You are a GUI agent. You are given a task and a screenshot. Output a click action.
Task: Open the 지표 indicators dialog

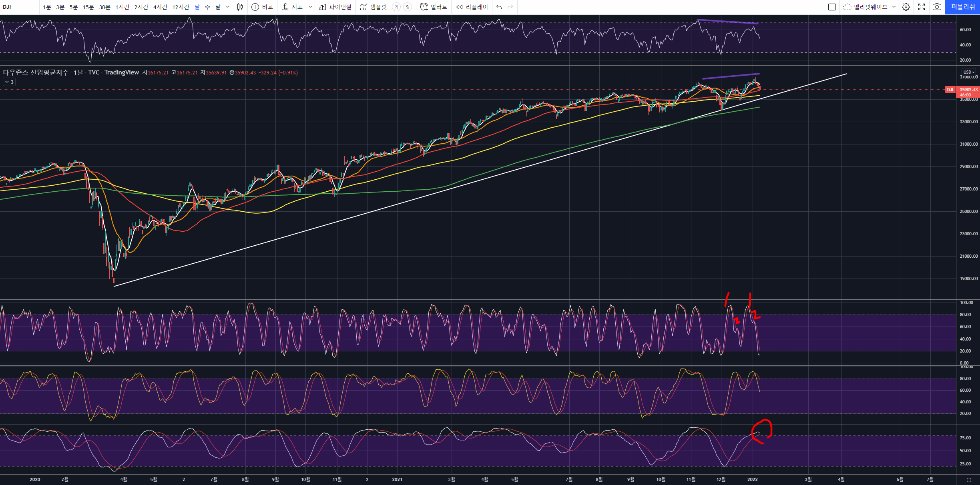[x=293, y=7]
